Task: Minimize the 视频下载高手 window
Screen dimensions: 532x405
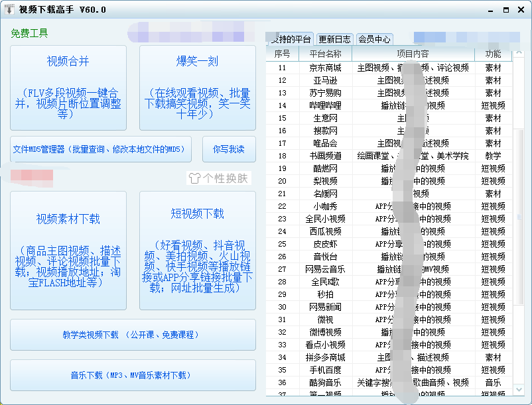Action: 491,10
